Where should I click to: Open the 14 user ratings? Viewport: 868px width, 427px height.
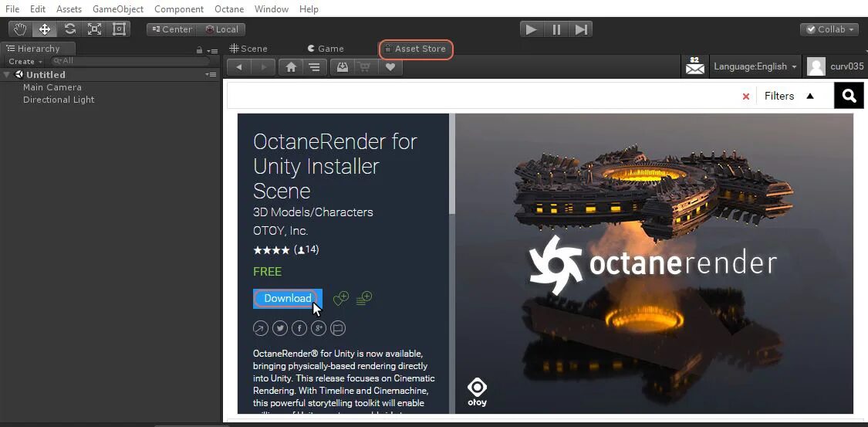coord(306,249)
